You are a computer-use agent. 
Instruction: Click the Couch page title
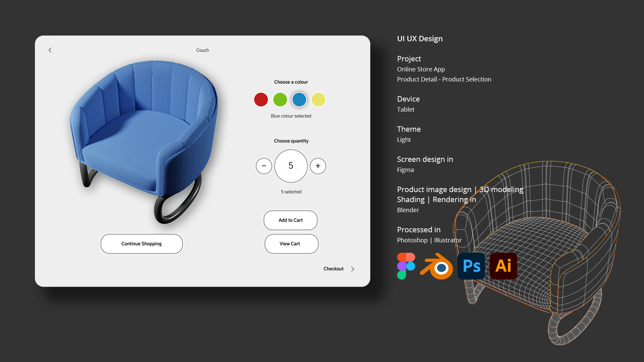tap(203, 50)
